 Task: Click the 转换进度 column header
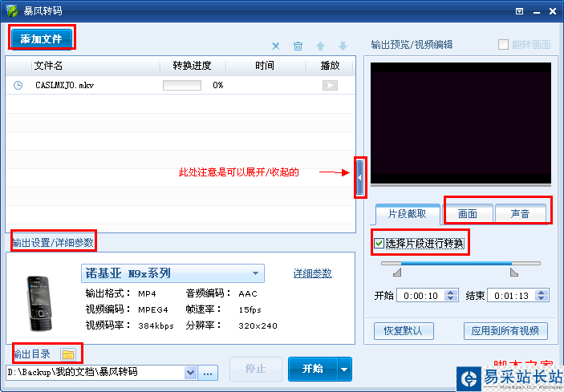click(x=193, y=66)
